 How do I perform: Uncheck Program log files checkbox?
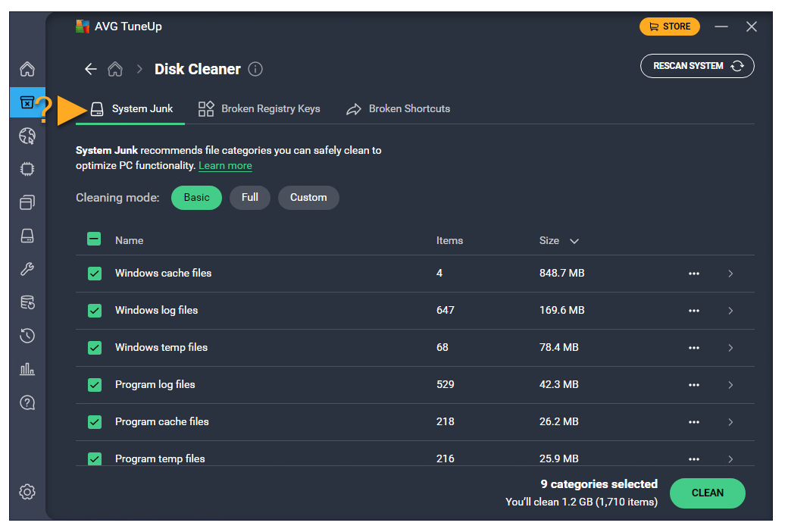[95, 385]
